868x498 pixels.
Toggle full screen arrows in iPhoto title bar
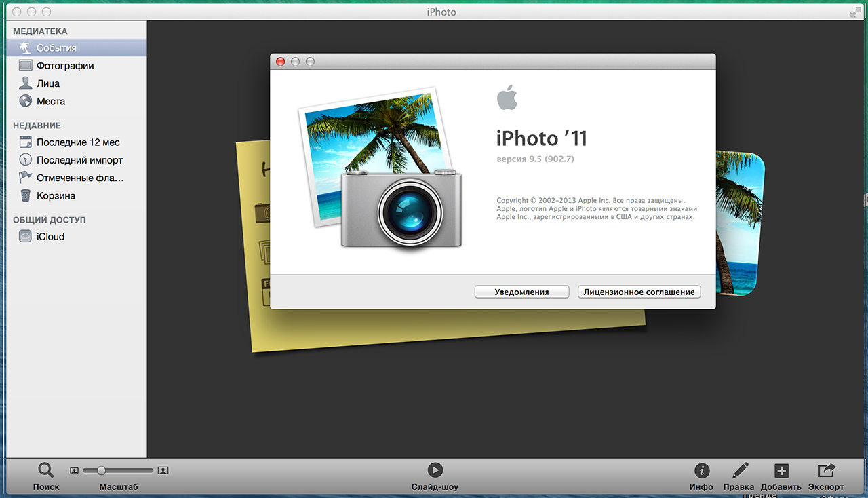pyautogui.click(x=855, y=12)
